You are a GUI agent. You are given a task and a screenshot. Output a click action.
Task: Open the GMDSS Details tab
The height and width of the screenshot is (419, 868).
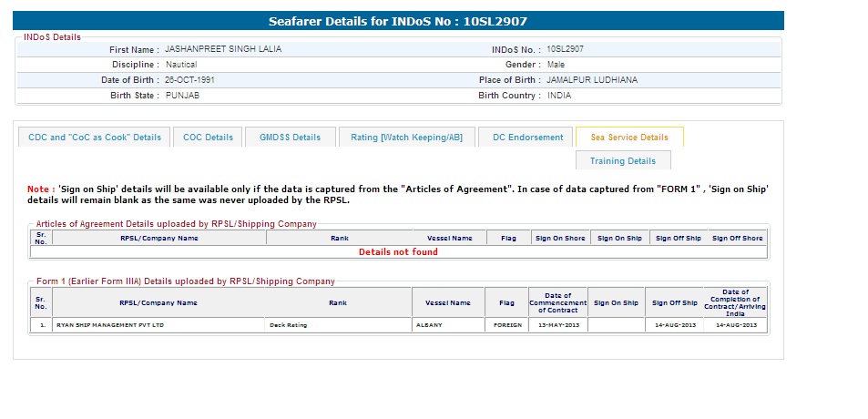coord(291,138)
